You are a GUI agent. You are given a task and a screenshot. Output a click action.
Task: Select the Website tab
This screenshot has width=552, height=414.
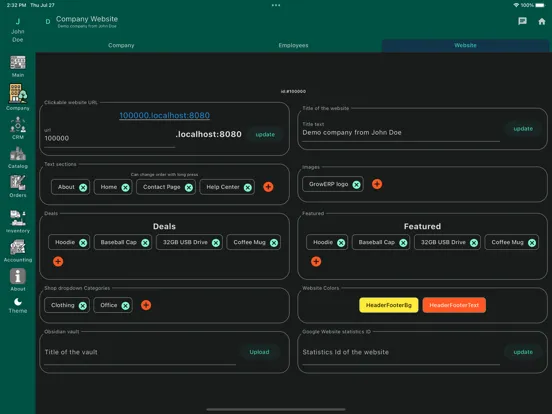tap(465, 45)
